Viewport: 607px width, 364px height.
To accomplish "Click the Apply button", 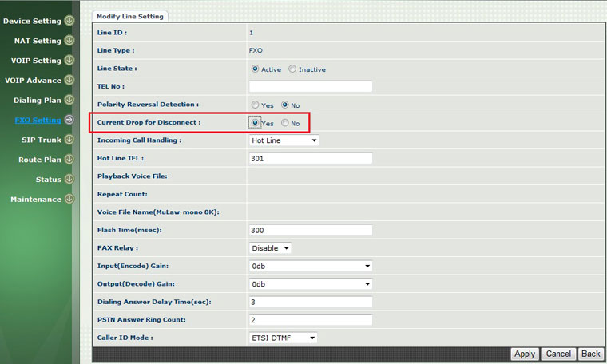I will point(525,354).
